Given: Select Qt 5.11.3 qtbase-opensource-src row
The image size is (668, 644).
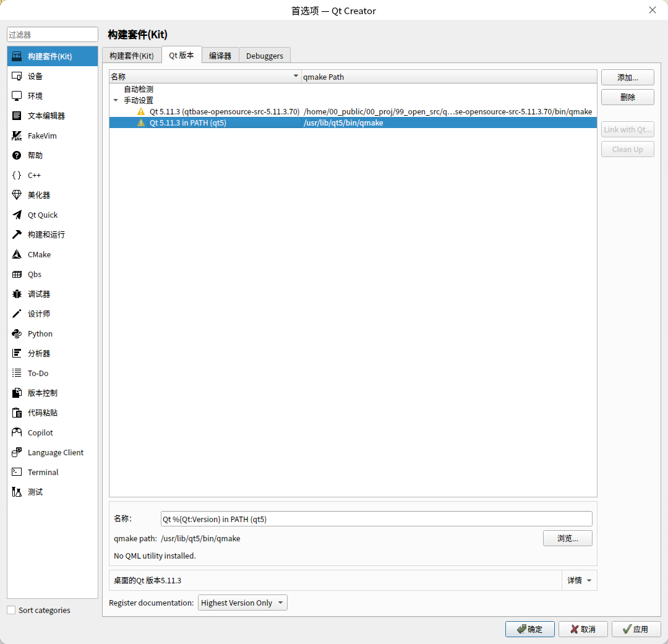Looking at the screenshot, I should (353, 112).
